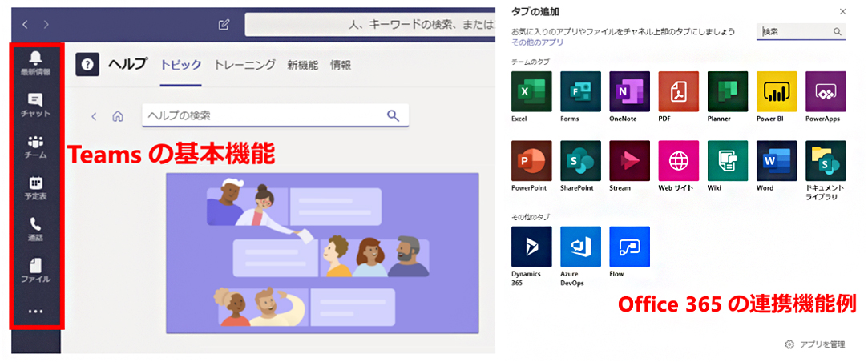Click the help illustration image
Screen dimensions: 868x362
click(x=322, y=253)
